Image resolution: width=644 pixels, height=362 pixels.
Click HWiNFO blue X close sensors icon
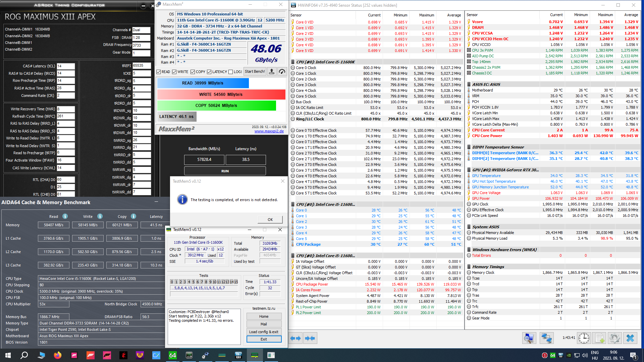(x=630, y=338)
